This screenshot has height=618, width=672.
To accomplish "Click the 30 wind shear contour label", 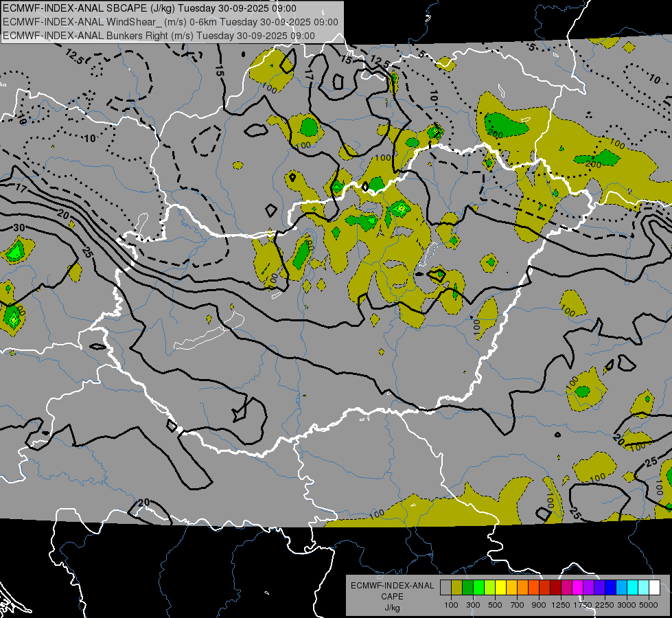I will [x=19, y=227].
